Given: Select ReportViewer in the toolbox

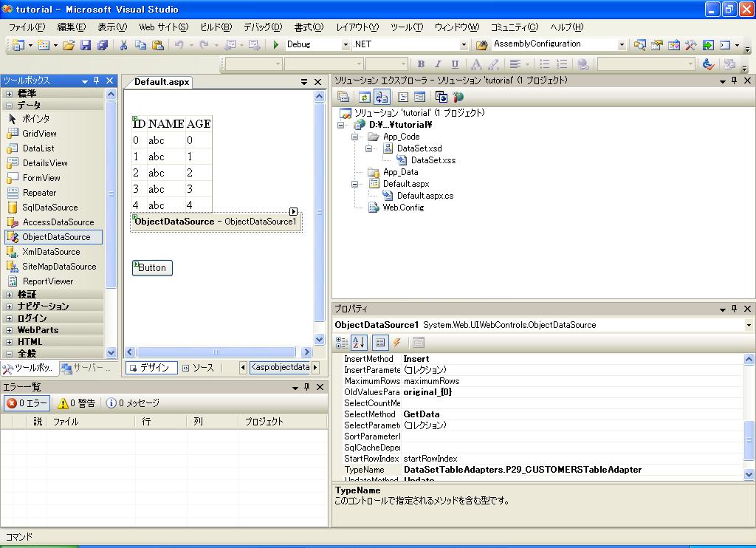Looking at the screenshot, I should [x=53, y=281].
